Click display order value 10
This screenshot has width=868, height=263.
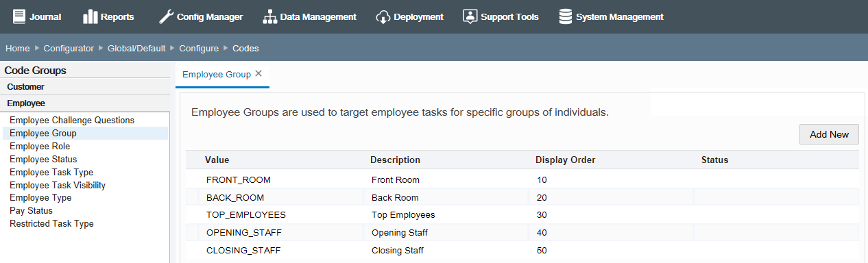542,179
